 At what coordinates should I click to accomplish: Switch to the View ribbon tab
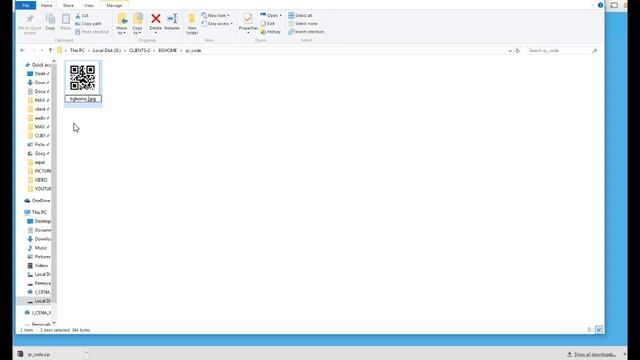pyautogui.click(x=89, y=5)
